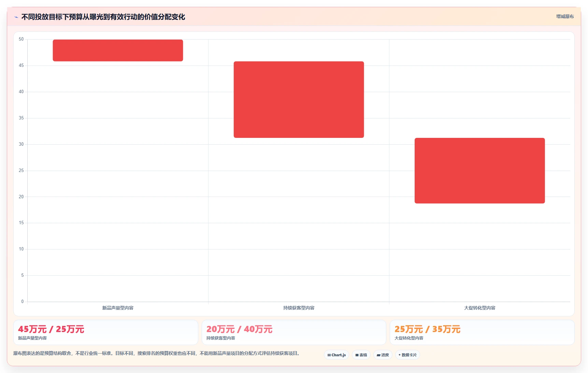Click the 增减瀑布 label in the header
Image resolution: width=588 pixels, height=373 pixels.
pos(565,16)
